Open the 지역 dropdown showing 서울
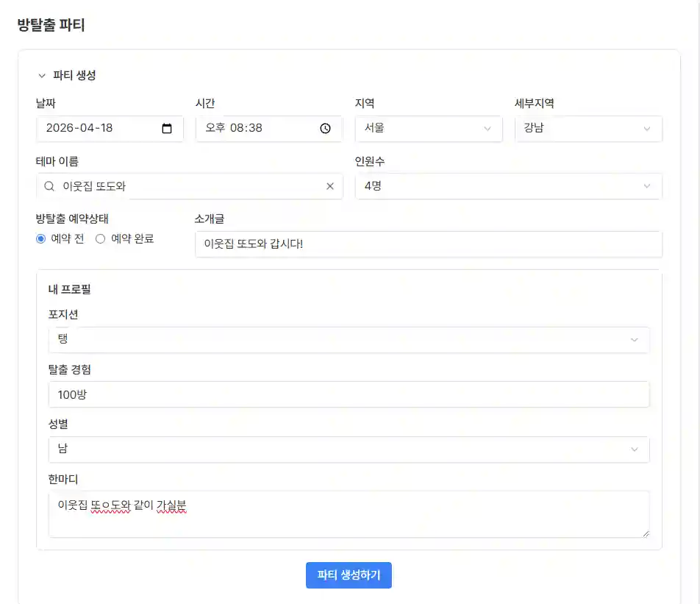The image size is (700, 604). click(428, 129)
